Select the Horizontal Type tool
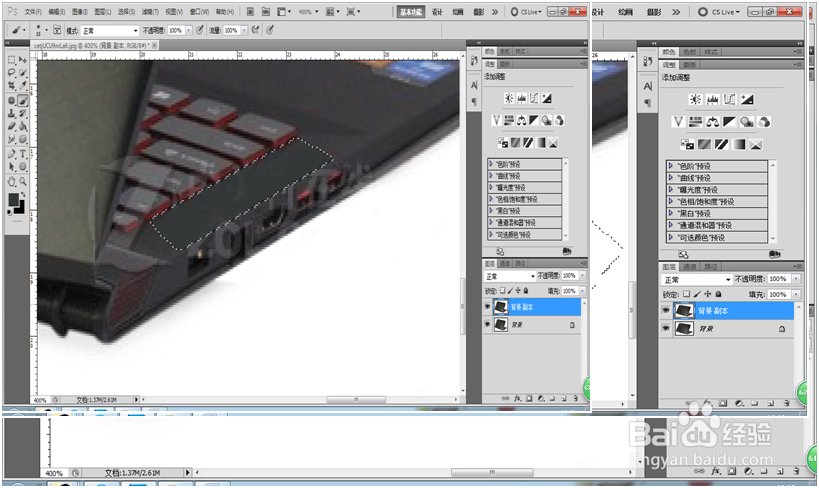 click(23, 154)
